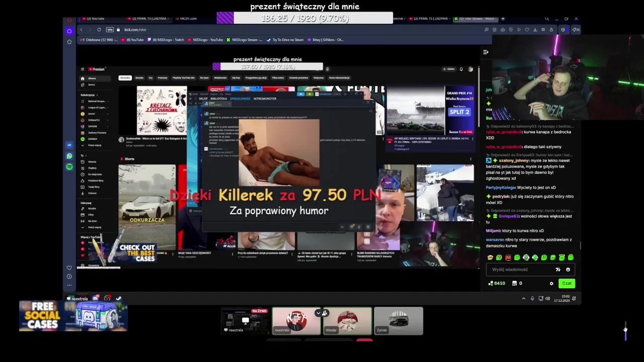The height and width of the screenshot is (362, 644).
Task: Open the 7TV emote menu in chat input
Action: [557, 269]
